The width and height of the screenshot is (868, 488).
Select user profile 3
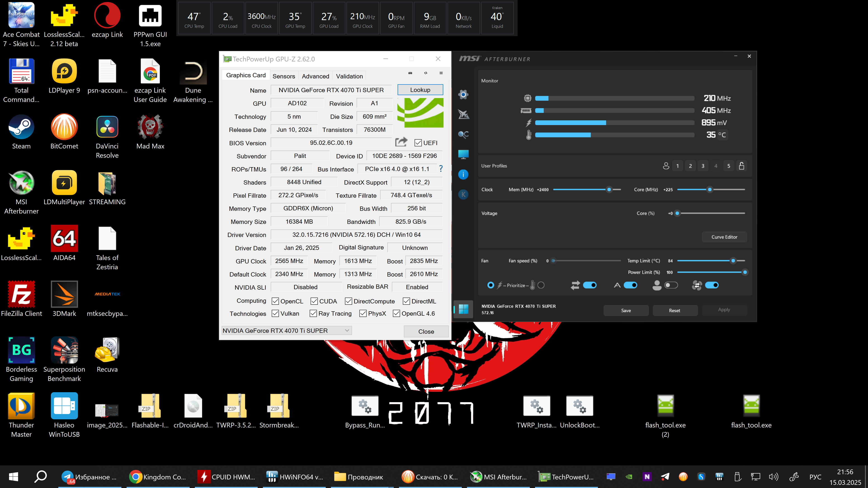pos(703,166)
